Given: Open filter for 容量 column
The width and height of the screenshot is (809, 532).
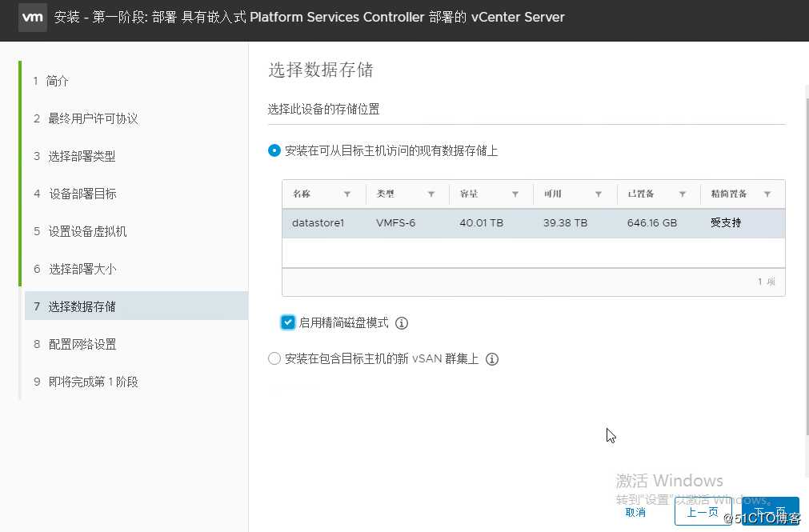Looking at the screenshot, I should click(x=515, y=194).
